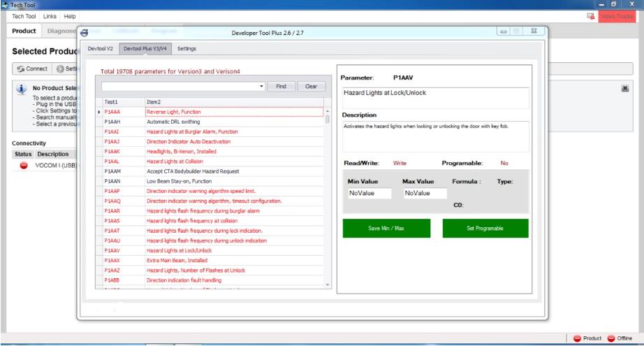Click the info icon beside No Product Selected

coord(22,89)
